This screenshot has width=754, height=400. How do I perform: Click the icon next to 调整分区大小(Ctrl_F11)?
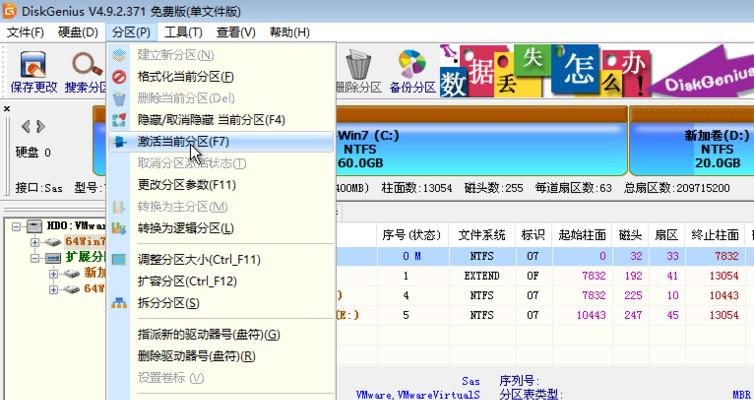click(119, 260)
